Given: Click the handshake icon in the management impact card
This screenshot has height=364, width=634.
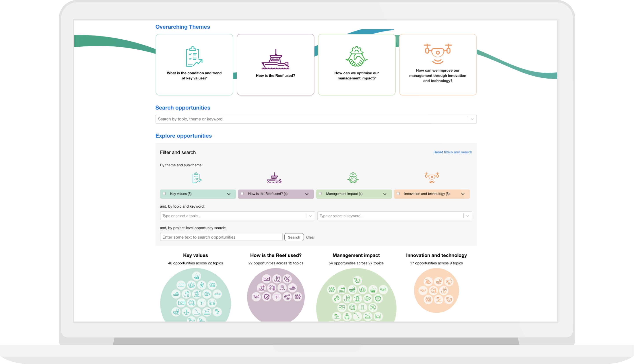Looking at the screenshot, I should 356,57.
